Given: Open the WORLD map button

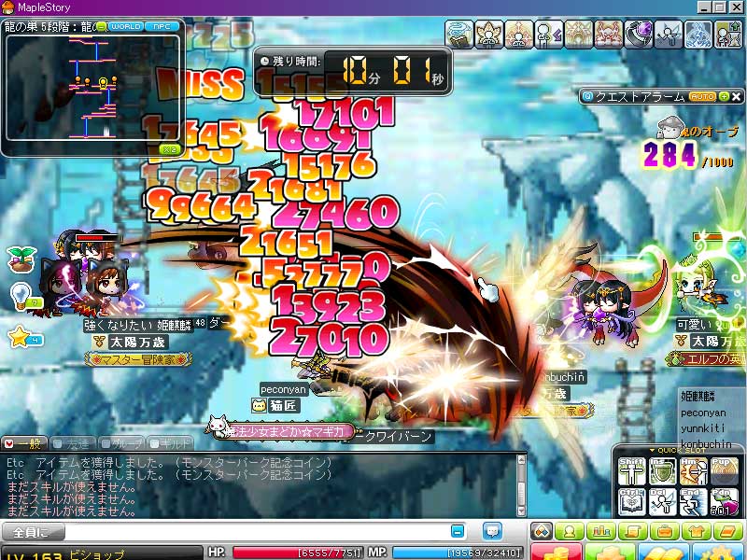Looking at the screenshot, I should (x=126, y=27).
